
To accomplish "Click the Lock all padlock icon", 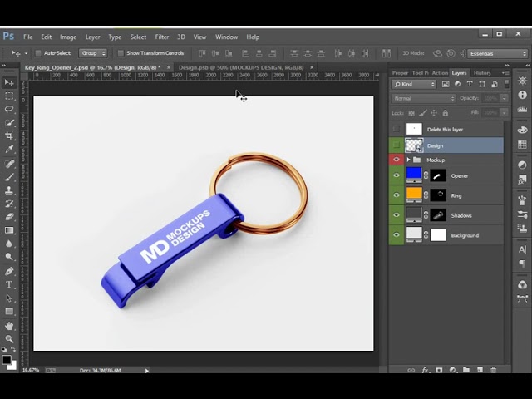I will tap(446, 113).
